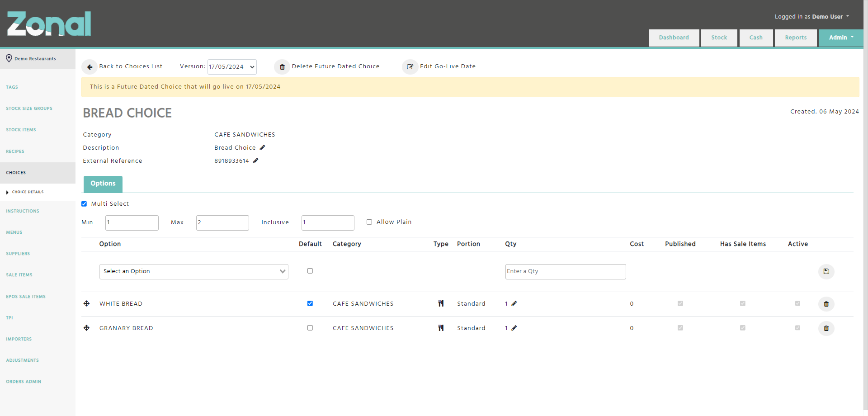
Task: Click Has Sale Items checkbox for WHITE BREAD
Action: (743, 303)
